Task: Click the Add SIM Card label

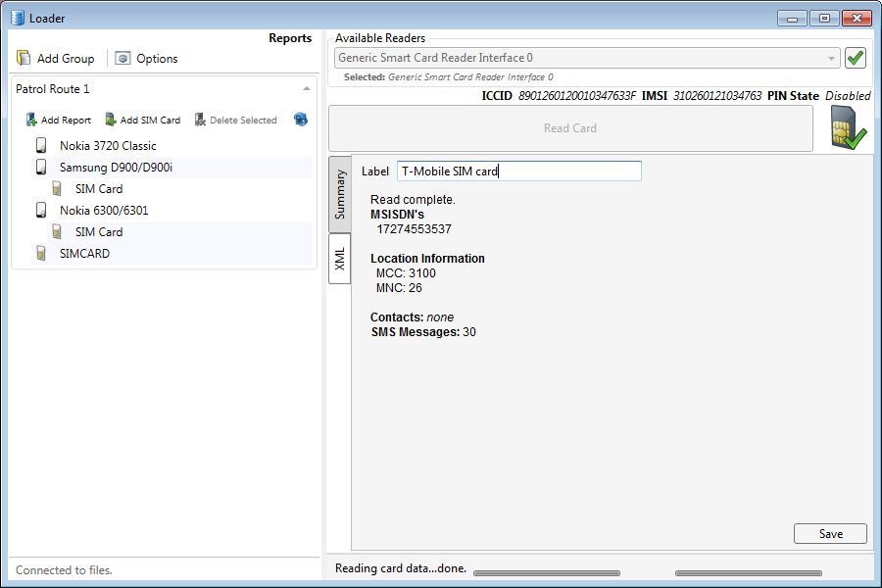Action: (x=150, y=120)
